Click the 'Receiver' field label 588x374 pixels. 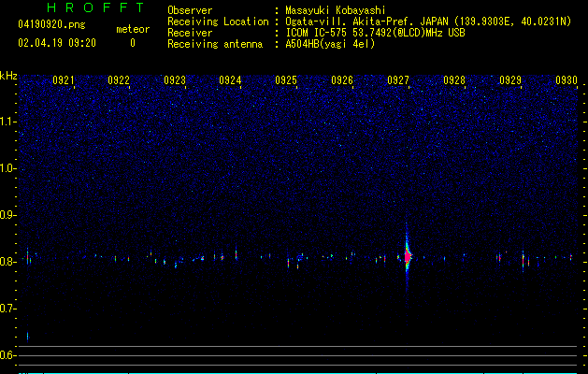pos(190,33)
